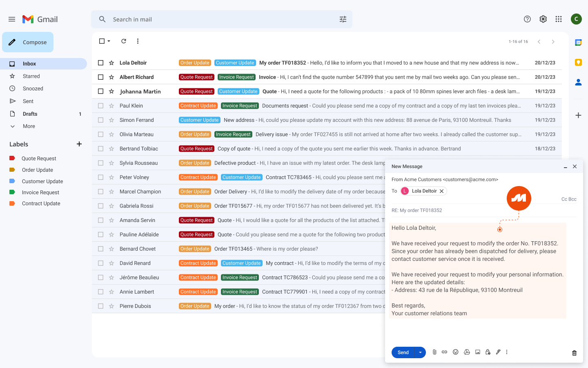The image size is (588, 368).
Task: Open the main menu hamburger icon
Action: (x=12, y=19)
